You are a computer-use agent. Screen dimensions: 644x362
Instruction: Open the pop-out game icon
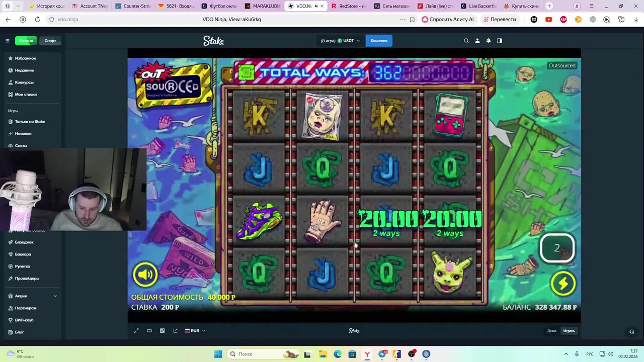(x=175, y=331)
